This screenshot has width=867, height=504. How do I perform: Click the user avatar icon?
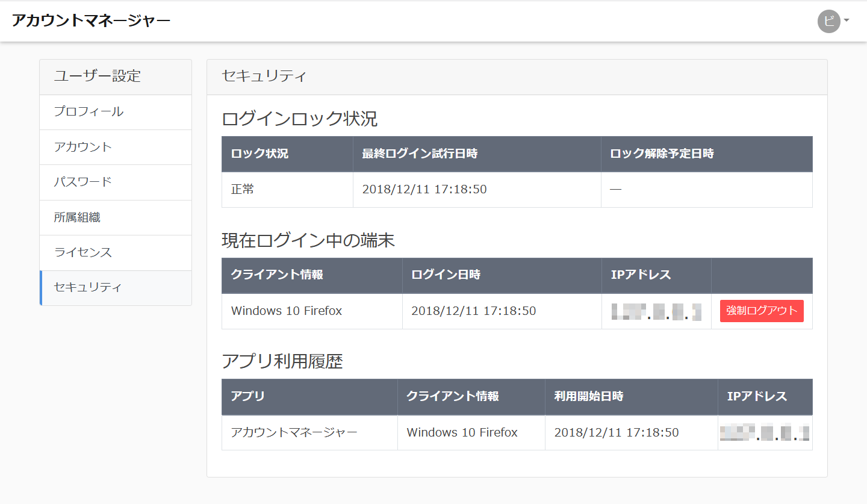point(828,21)
